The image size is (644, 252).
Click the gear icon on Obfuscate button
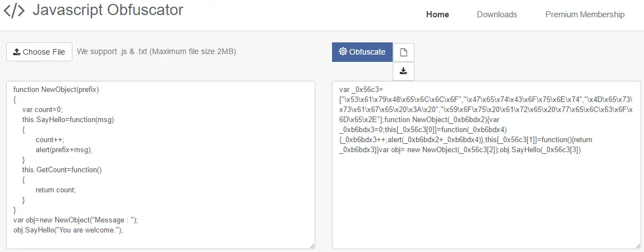tap(343, 52)
